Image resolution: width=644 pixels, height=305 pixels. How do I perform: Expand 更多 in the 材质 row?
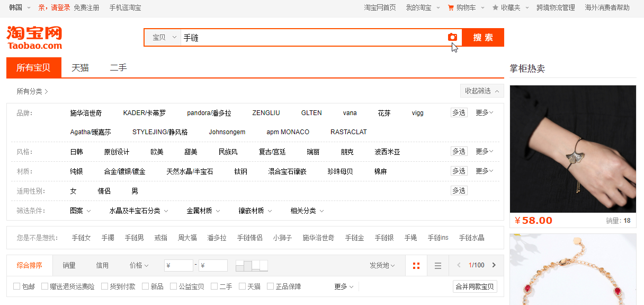(x=484, y=171)
